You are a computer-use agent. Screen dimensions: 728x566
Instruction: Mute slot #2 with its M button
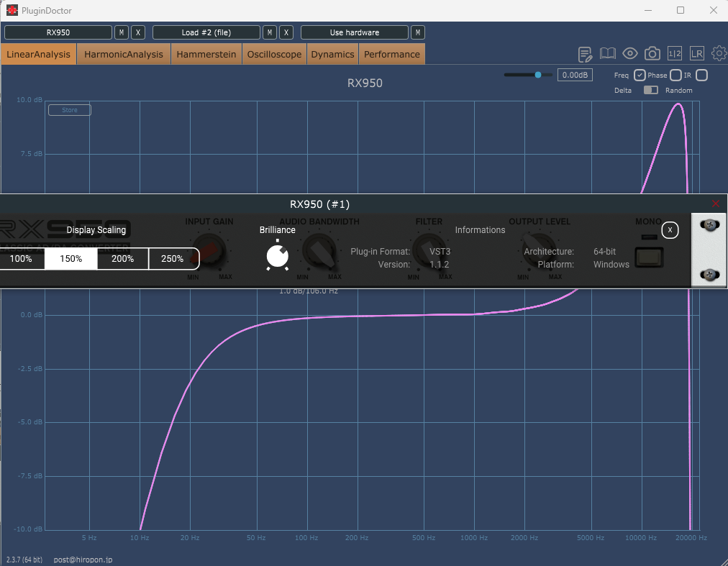270,32
